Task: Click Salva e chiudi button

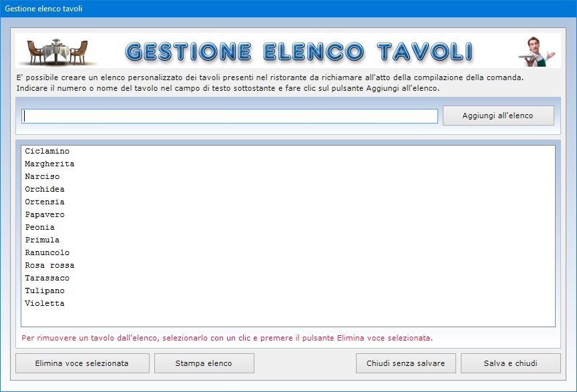Action: coord(510,363)
